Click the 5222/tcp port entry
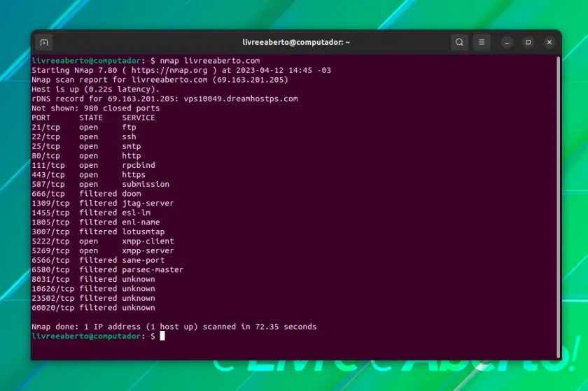This screenshot has height=391, width=588. 50,241
